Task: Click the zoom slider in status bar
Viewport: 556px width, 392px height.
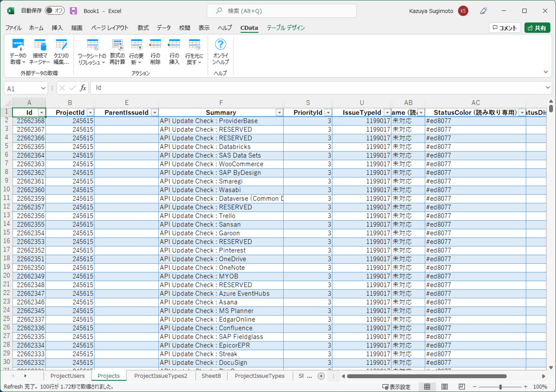Action: (500, 387)
